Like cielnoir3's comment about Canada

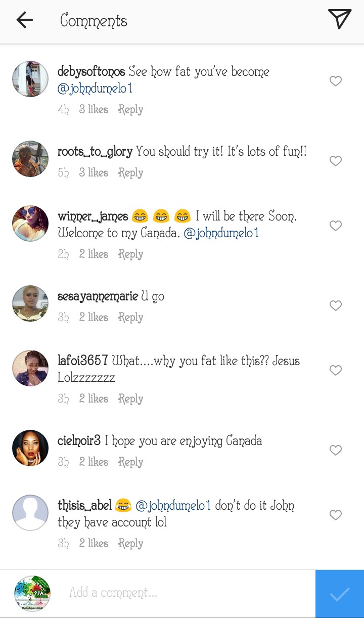(x=336, y=450)
